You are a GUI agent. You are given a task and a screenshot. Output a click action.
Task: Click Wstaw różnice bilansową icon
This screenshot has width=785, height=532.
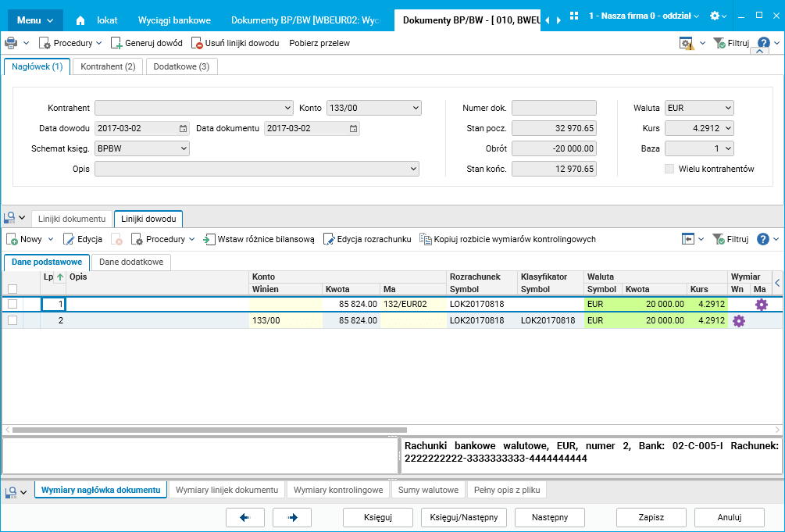(x=209, y=239)
